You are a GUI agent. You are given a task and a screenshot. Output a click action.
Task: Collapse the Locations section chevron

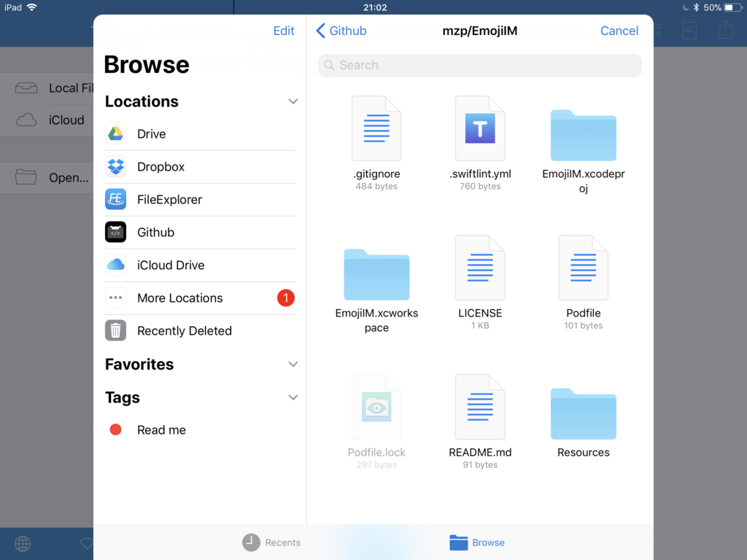(x=293, y=101)
